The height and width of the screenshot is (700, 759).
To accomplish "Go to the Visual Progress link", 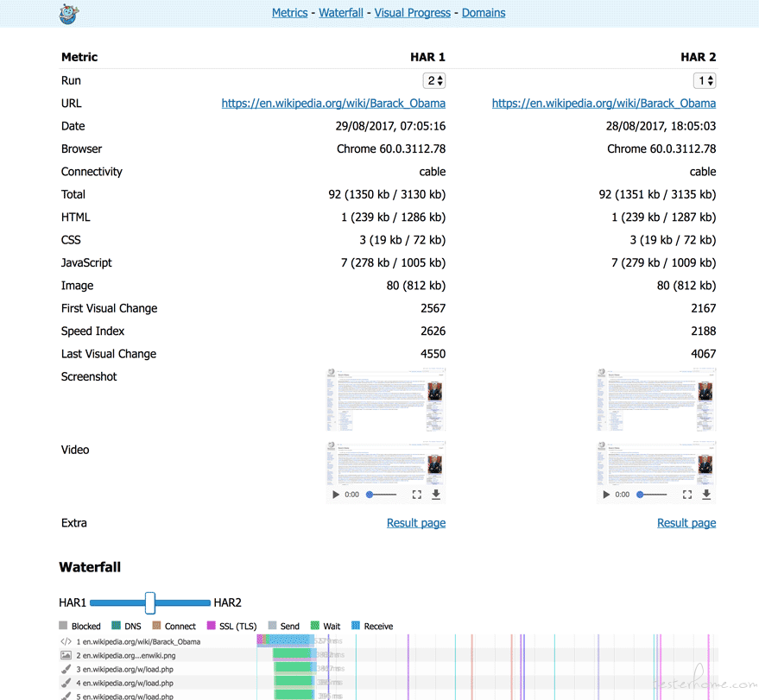I will tap(413, 13).
